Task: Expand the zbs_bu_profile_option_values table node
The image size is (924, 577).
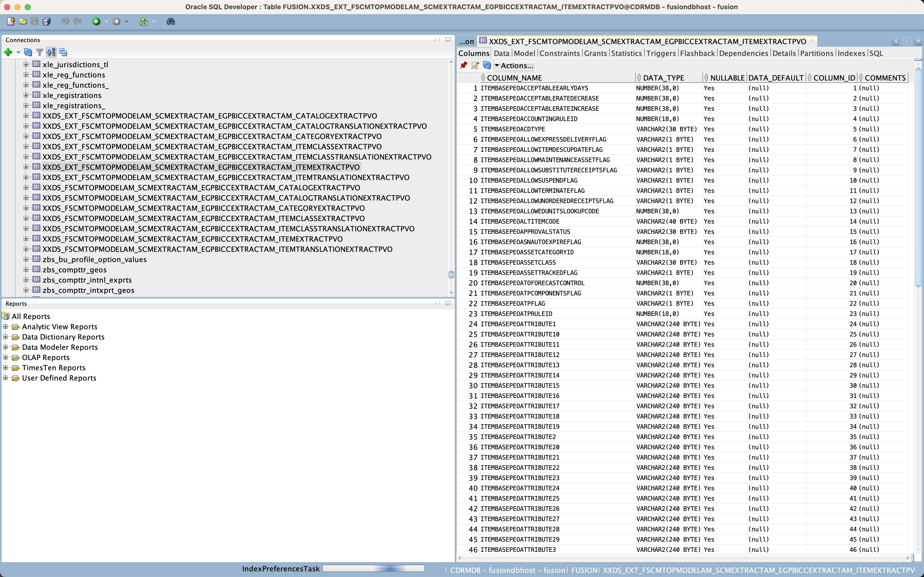Action: click(26, 260)
